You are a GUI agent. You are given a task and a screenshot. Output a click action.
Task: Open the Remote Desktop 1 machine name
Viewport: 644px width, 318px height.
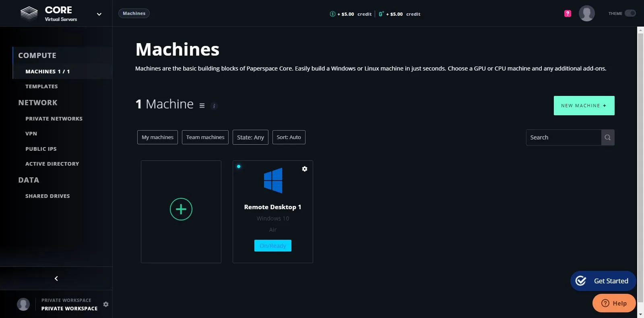point(273,207)
